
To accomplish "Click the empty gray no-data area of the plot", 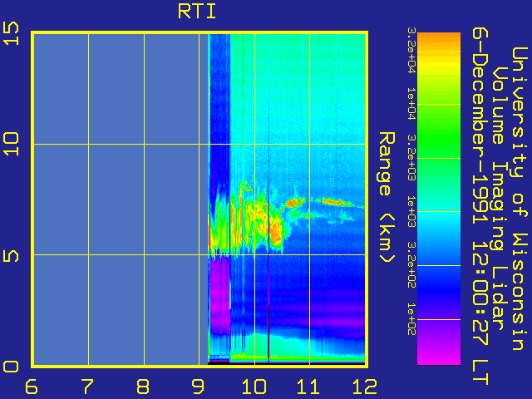I will click(x=121, y=199).
